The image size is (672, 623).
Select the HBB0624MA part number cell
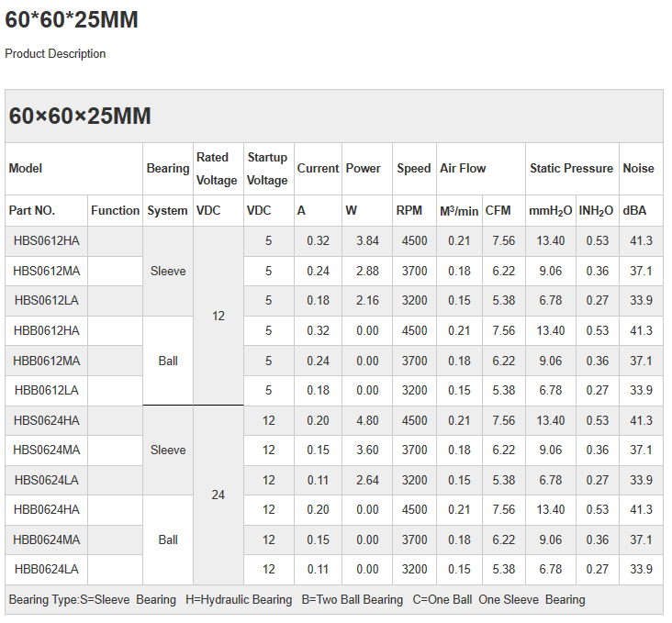(47, 540)
